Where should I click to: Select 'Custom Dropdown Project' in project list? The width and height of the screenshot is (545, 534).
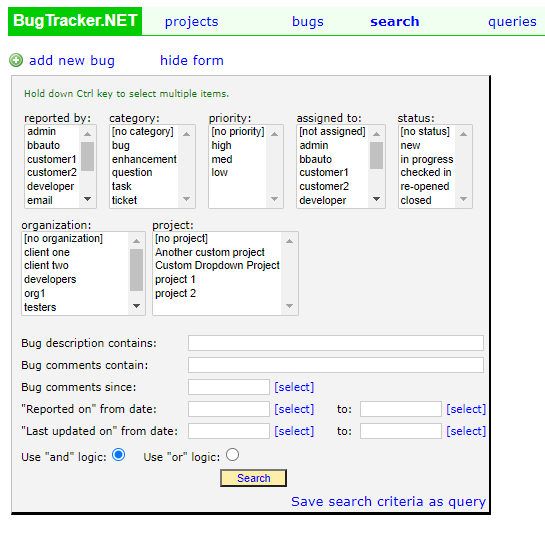pyautogui.click(x=218, y=266)
